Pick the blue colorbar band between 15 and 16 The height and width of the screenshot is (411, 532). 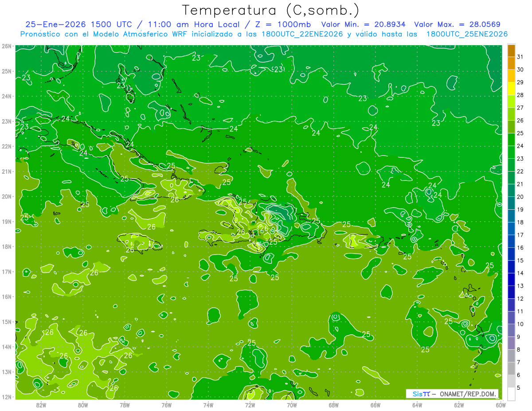coord(512,254)
